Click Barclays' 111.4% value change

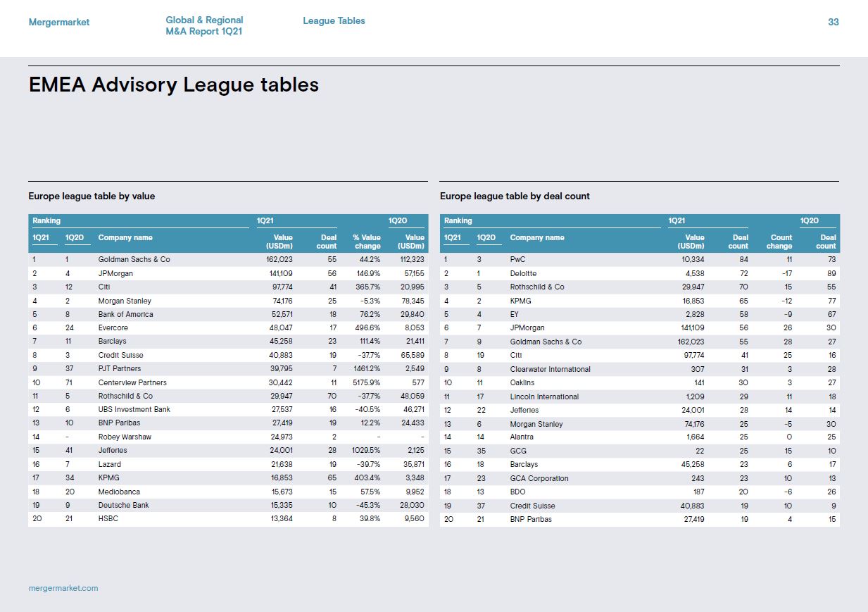coord(367,342)
